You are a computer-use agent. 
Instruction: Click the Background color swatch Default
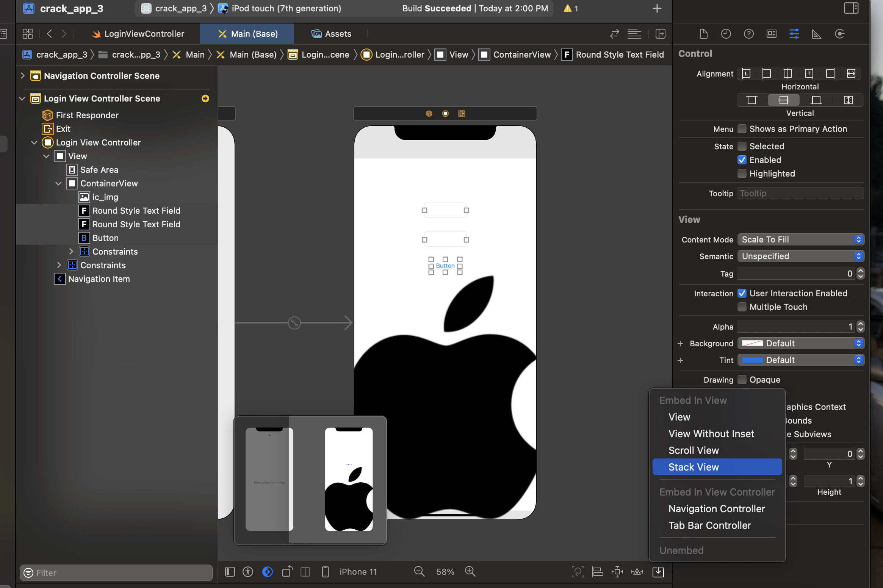click(x=752, y=342)
